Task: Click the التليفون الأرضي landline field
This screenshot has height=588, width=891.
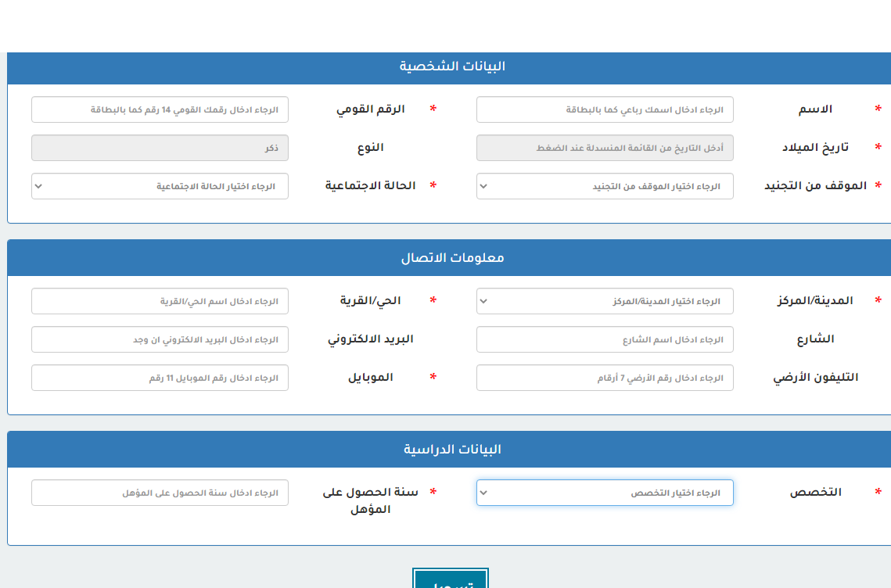Action: pos(605,378)
